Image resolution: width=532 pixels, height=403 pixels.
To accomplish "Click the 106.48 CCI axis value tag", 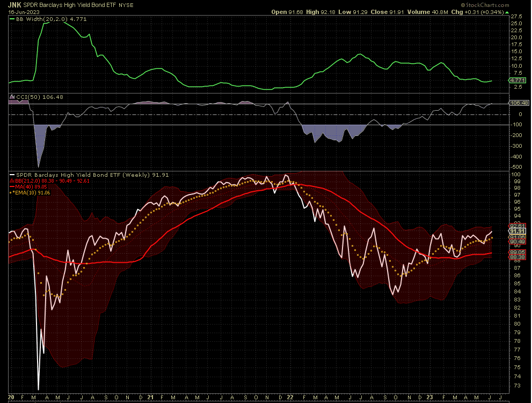I will [x=519, y=103].
